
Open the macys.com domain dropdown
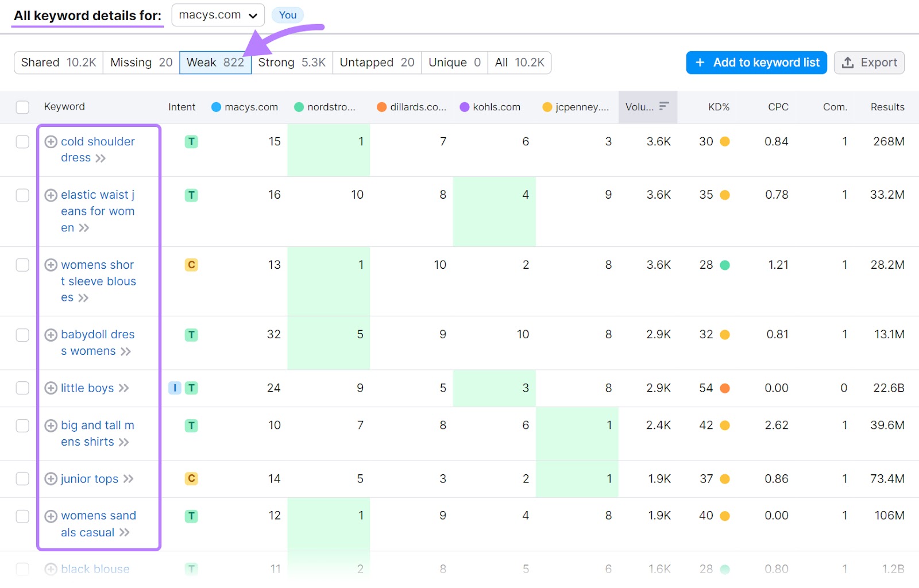tap(218, 16)
